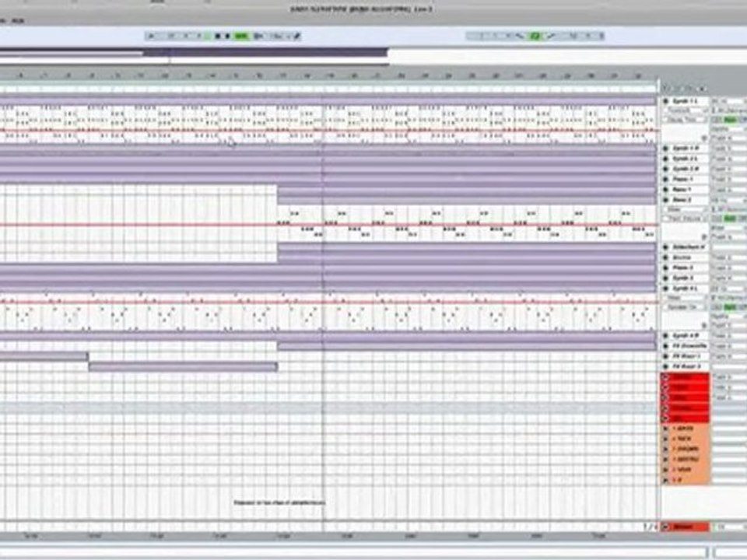Viewport: 747px width, 560px height.
Task: Unfold the Synth 4 R track
Action: pyautogui.click(x=665, y=336)
